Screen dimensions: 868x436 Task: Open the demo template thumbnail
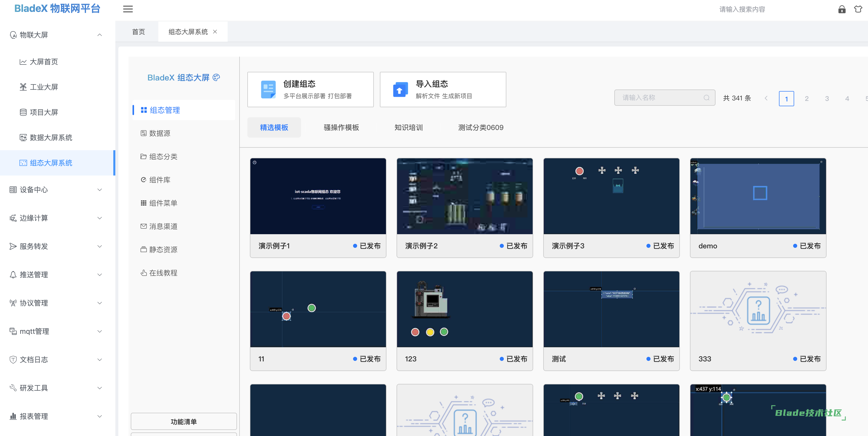pyautogui.click(x=758, y=196)
